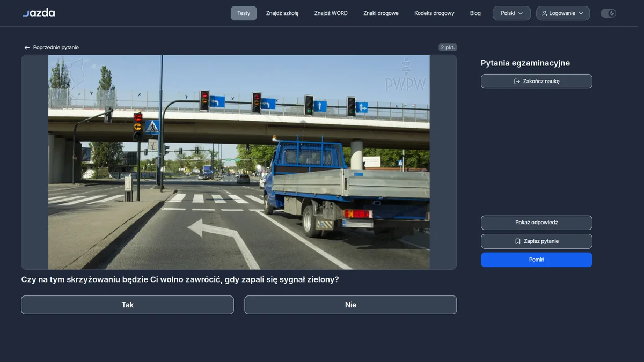Open the Polski language dropdown
Screen dimensions: 644x362
tap(511, 13)
